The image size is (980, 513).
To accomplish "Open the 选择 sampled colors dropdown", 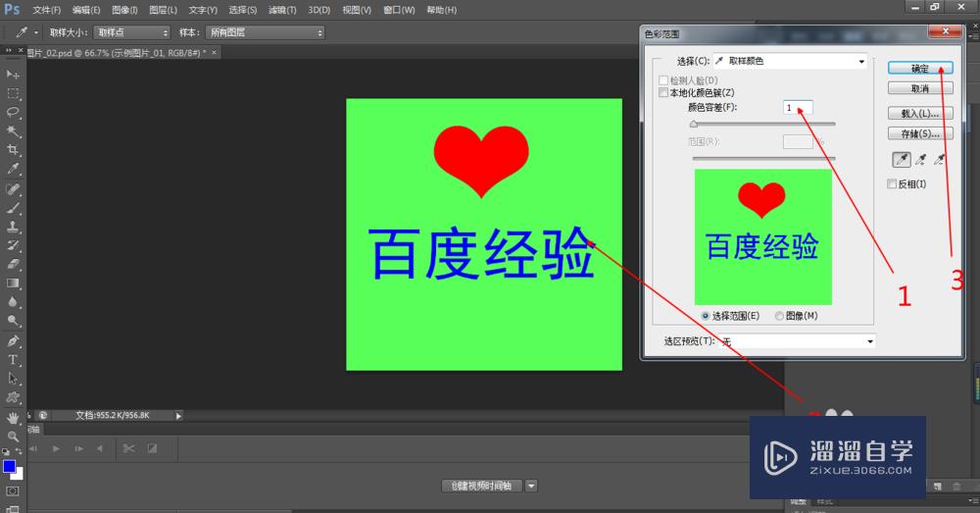I will coord(790,61).
